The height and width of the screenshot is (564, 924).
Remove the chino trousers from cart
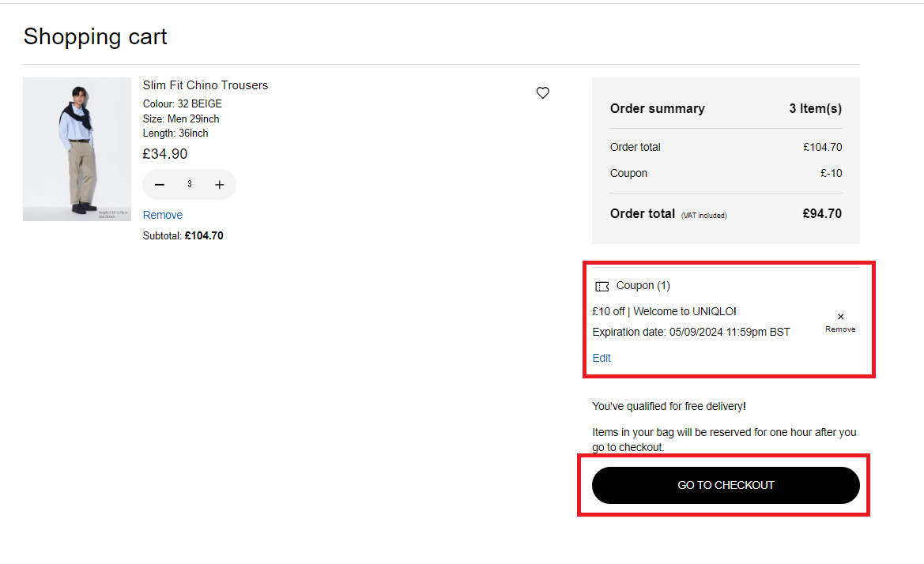click(x=162, y=215)
